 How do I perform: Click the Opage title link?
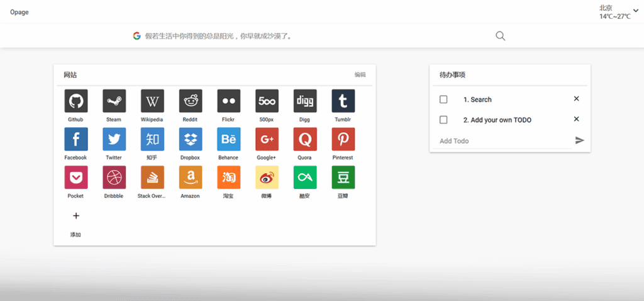pos(19,12)
